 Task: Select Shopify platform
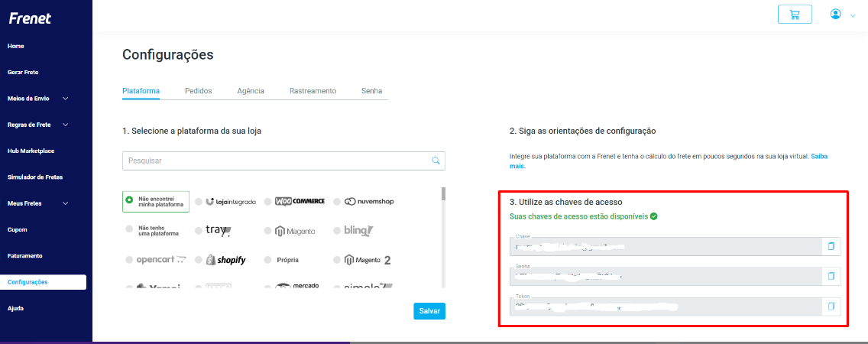(199, 260)
